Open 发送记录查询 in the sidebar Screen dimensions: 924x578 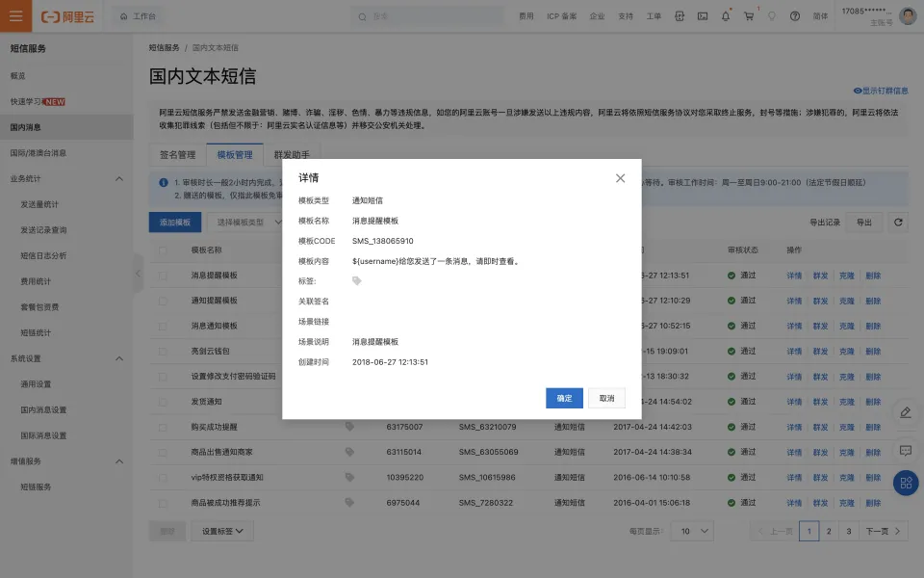point(43,230)
